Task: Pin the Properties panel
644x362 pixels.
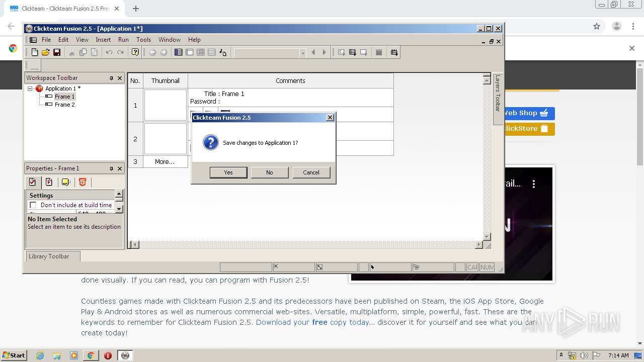Action: [111, 168]
